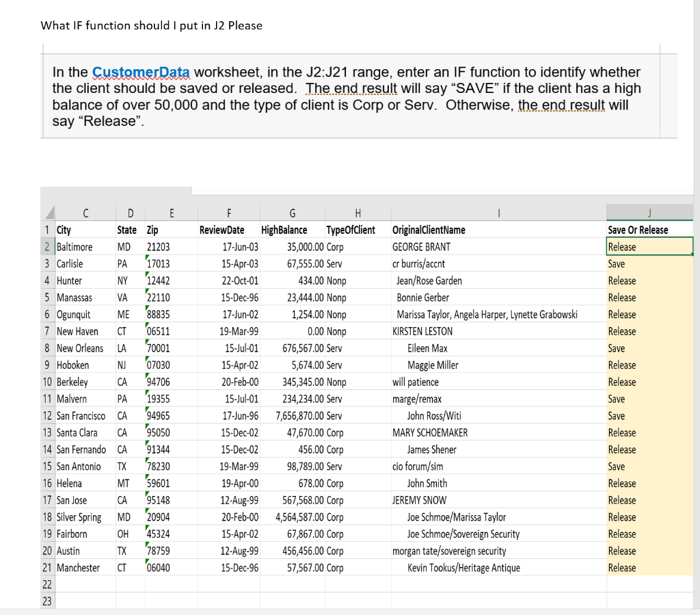Click the 67,555.00 balance cell

293,263
